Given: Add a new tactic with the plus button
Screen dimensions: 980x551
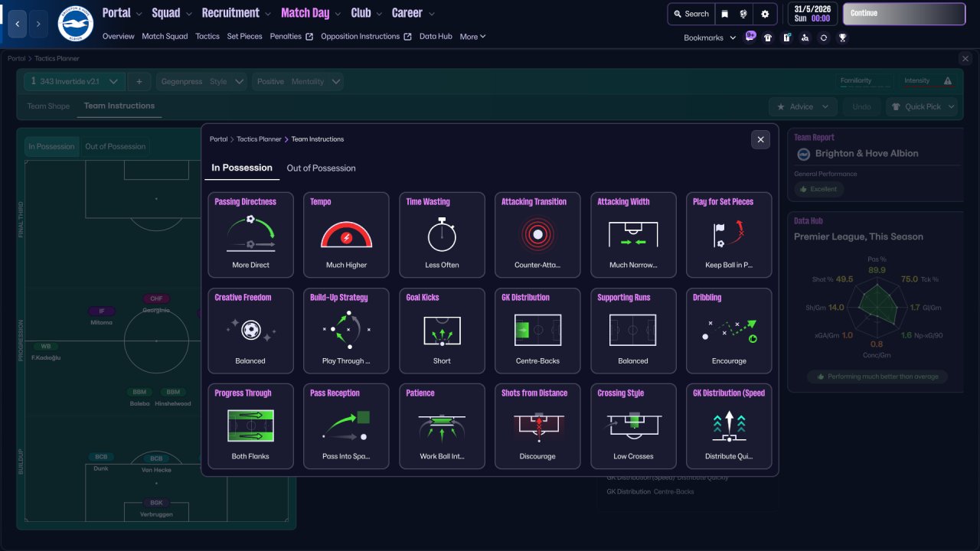Looking at the screenshot, I should tap(139, 81).
